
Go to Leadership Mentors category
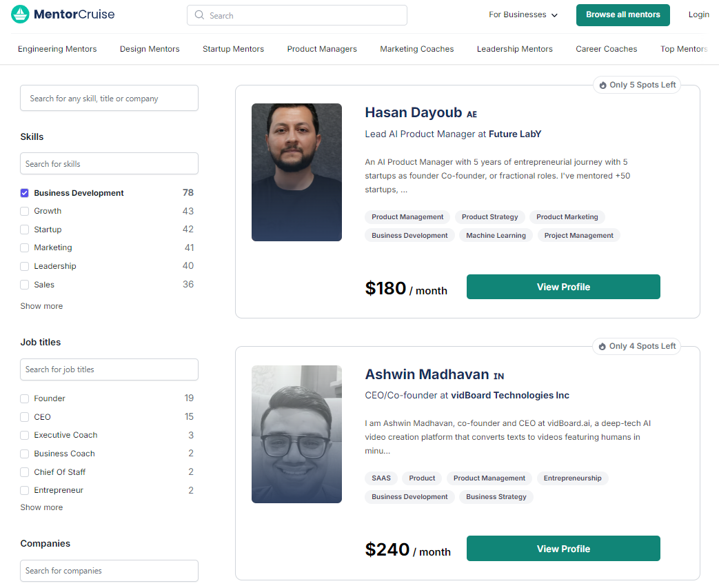514,49
